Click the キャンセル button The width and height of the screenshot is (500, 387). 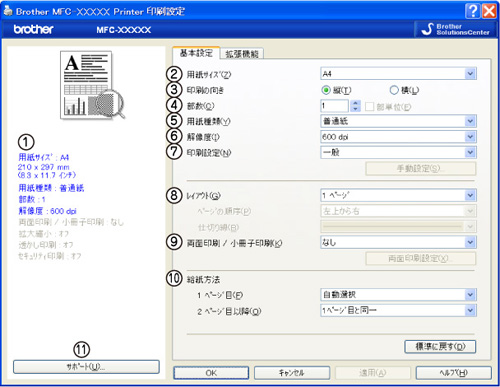(x=292, y=373)
